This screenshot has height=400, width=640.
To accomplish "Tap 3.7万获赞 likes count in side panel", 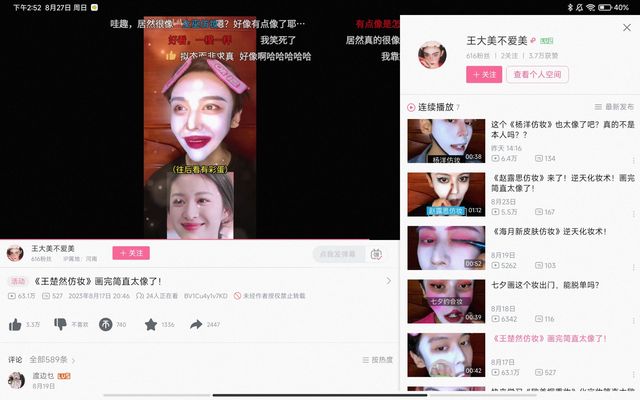I will 543,56.
